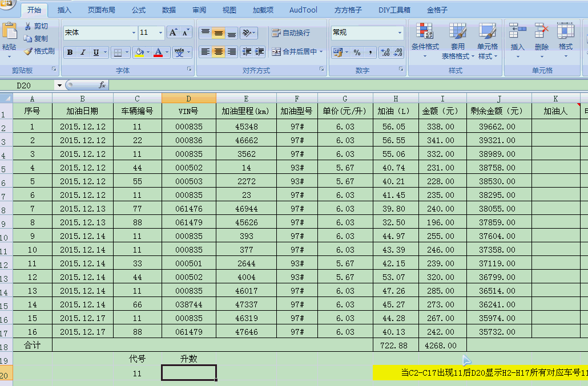Open the Name Box dropdown arrow

(59, 86)
